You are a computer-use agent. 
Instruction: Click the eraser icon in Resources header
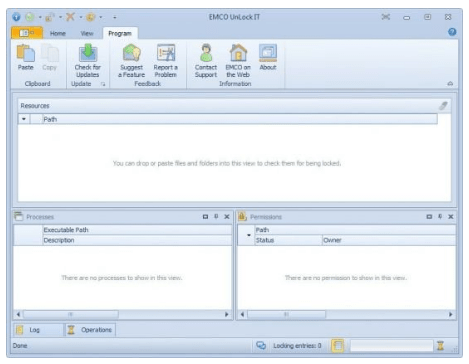[443, 106]
